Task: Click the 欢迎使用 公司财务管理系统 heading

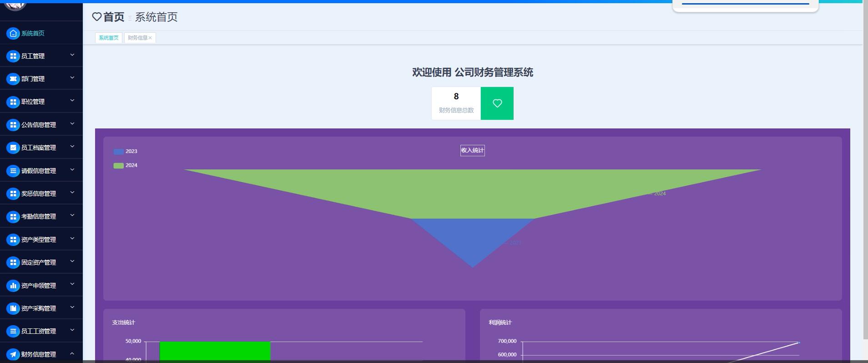Action: pyautogui.click(x=473, y=72)
